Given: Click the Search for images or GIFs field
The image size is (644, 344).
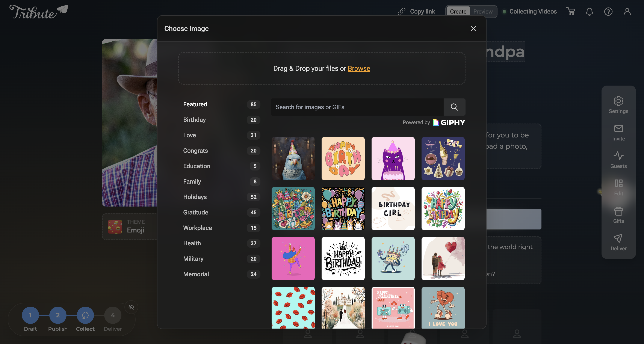Looking at the screenshot, I should (x=357, y=107).
